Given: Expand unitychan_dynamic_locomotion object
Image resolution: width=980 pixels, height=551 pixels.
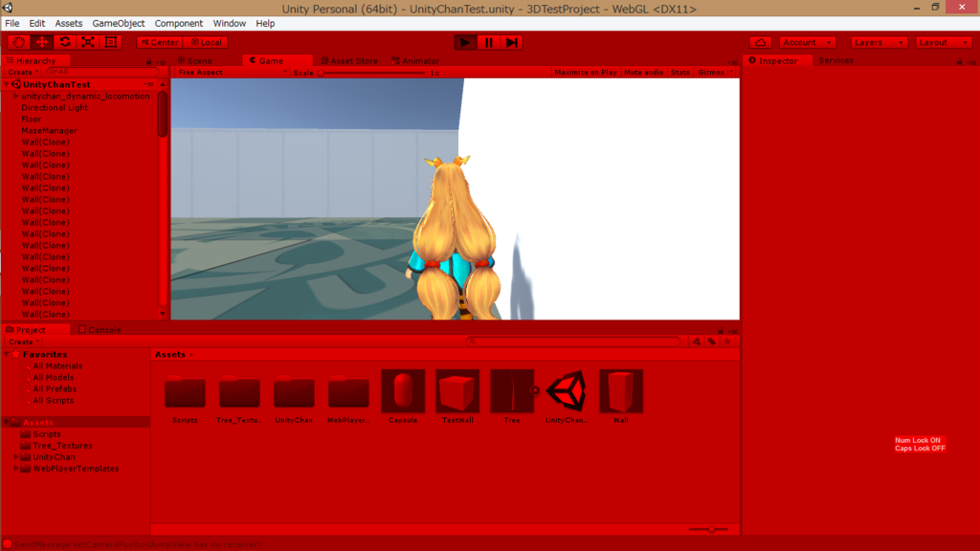Looking at the screenshot, I should 16,97.
